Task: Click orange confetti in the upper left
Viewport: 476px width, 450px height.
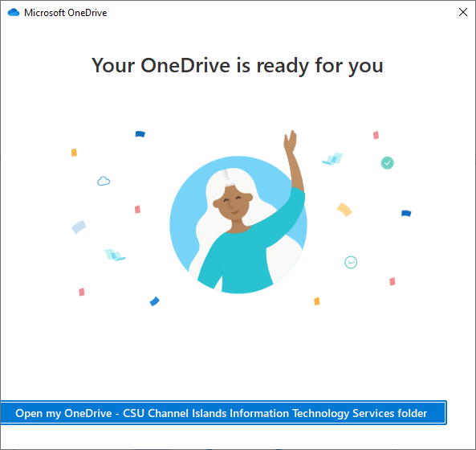Action: [74, 153]
